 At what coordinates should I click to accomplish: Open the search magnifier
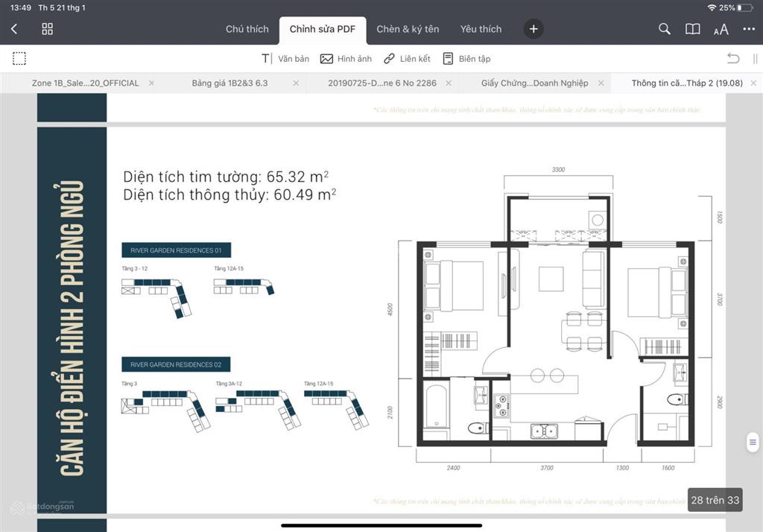(664, 29)
